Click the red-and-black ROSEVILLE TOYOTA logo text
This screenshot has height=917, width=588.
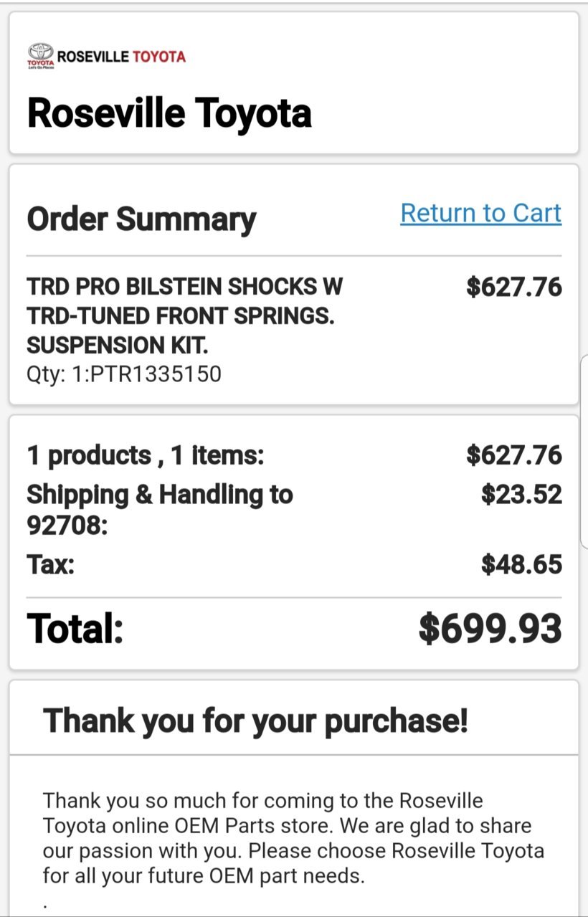(121, 57)
